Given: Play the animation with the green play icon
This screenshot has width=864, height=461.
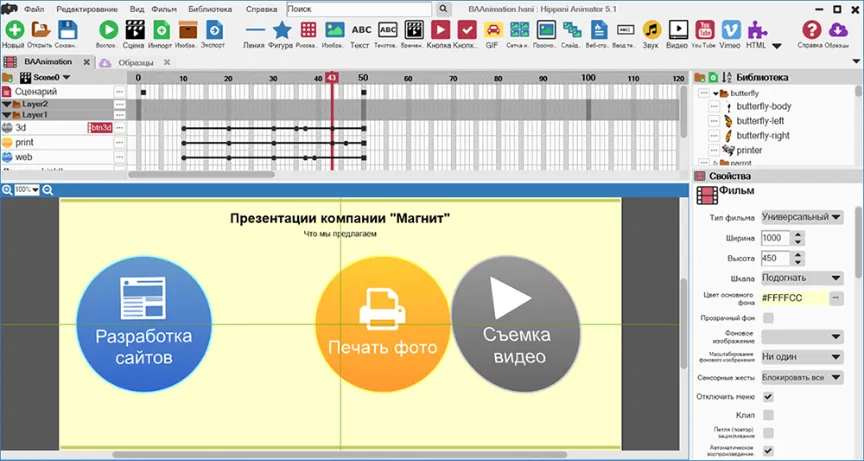Looking at the screenshot, I should (109, 30).
